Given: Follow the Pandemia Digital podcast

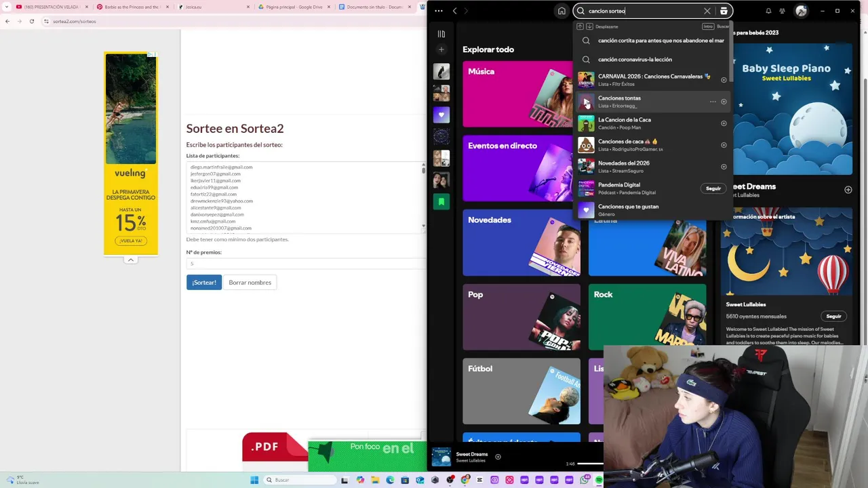Looking at the screenshot, I should [713, 188].
